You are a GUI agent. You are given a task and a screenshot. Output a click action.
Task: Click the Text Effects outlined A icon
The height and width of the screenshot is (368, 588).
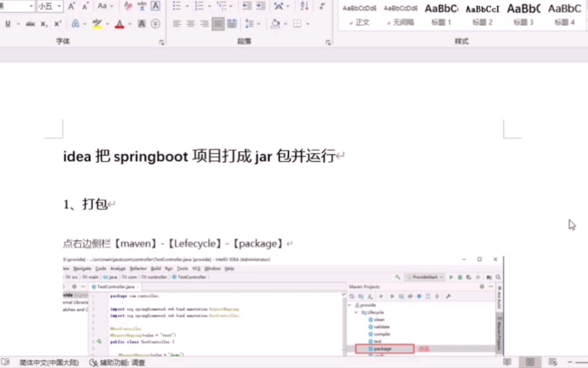pos(76,24)
